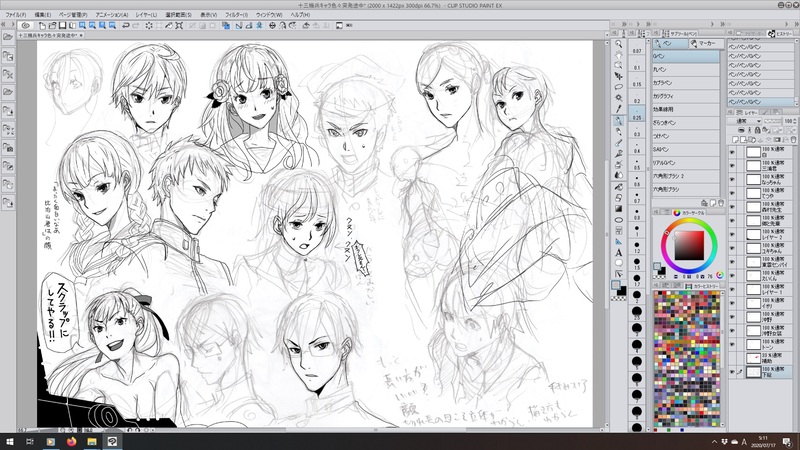
Task: Open Firefox from the Windows taskbar
Action: point(71,441)
